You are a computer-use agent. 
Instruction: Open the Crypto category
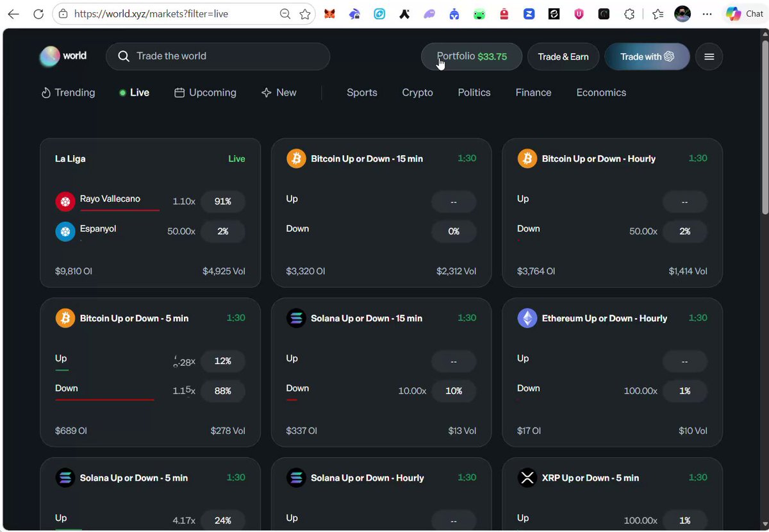tap(418, 92)
